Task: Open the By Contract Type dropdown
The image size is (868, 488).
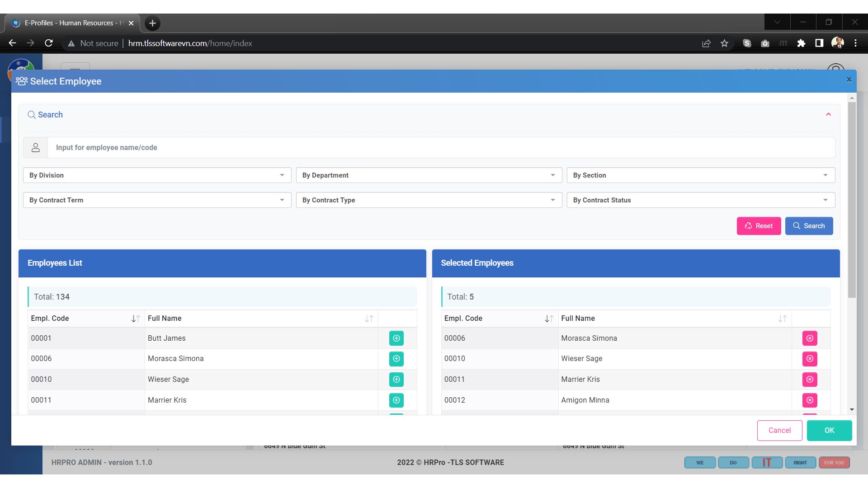Action: click(x=429, y=200)
